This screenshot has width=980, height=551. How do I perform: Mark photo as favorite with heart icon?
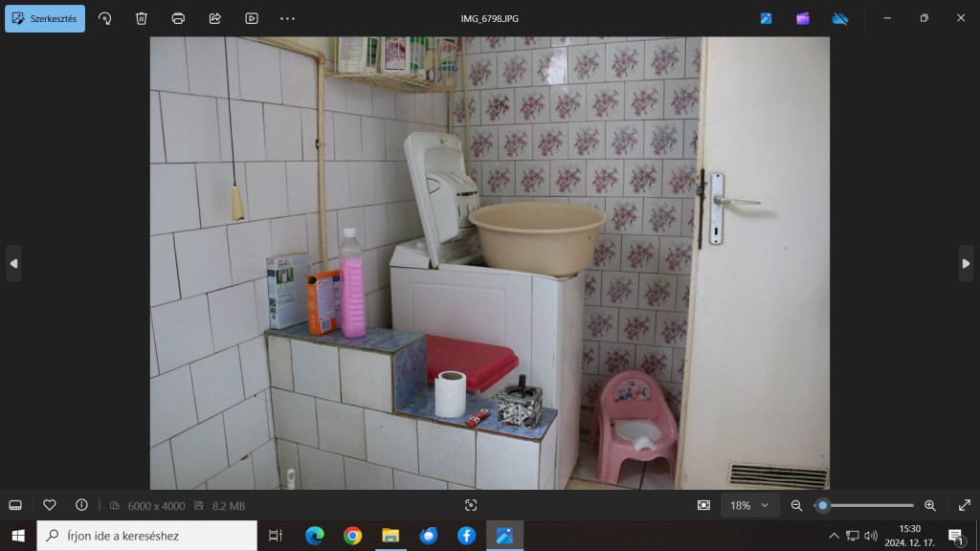(x=50, y=505)
